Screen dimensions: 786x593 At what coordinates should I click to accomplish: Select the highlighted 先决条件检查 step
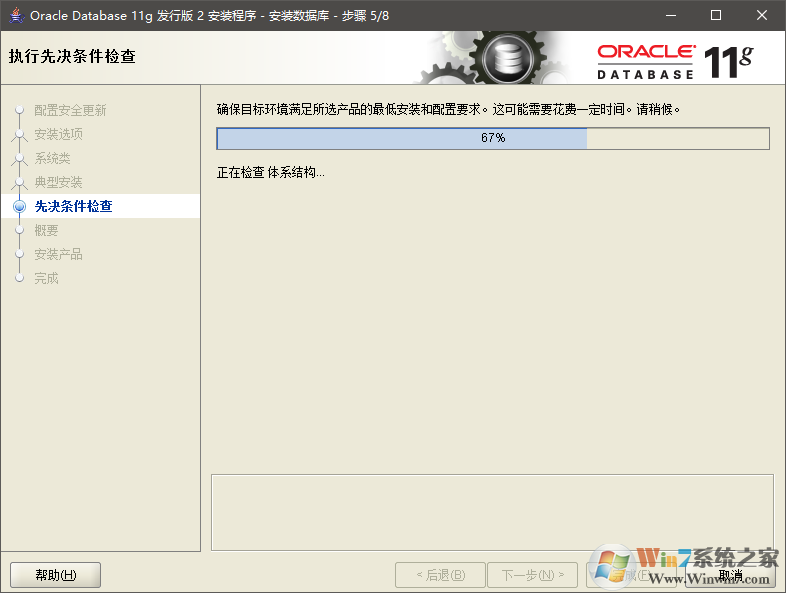click(x=101, y=206)
